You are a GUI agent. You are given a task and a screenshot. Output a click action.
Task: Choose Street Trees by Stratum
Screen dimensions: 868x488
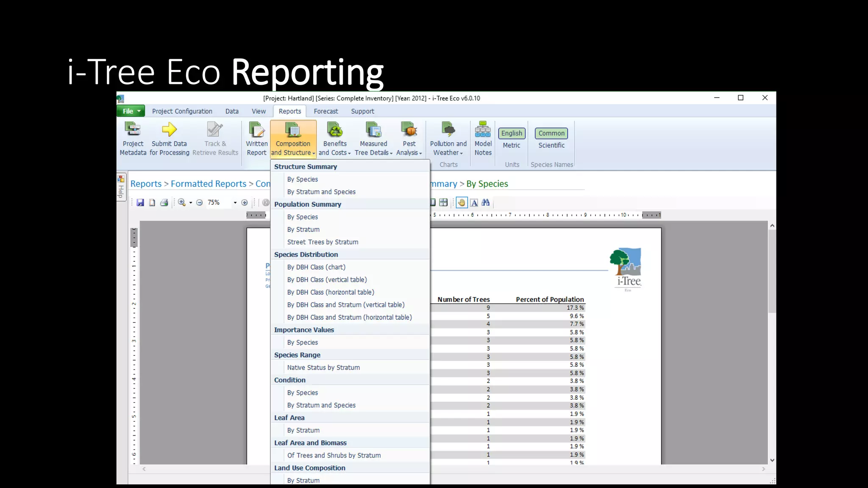pos(323,242)
